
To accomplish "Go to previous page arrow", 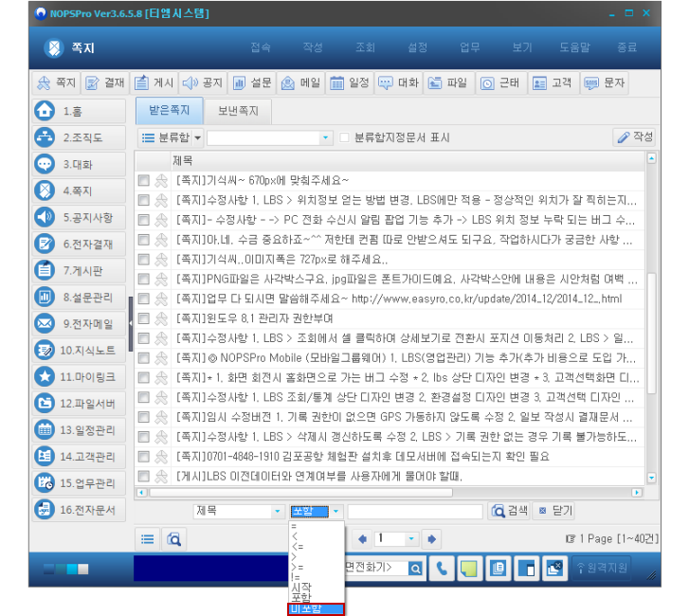I will pos(363,538).
